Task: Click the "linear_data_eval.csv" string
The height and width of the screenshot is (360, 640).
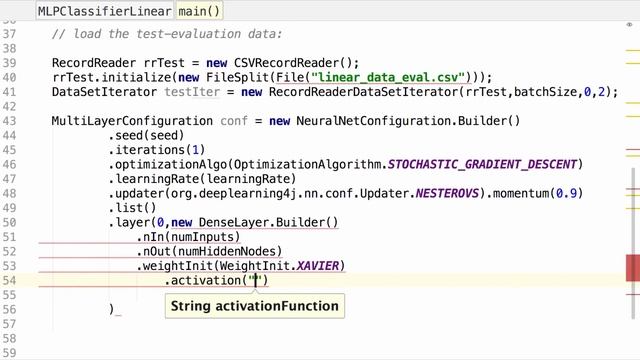Action: point(388,77)
